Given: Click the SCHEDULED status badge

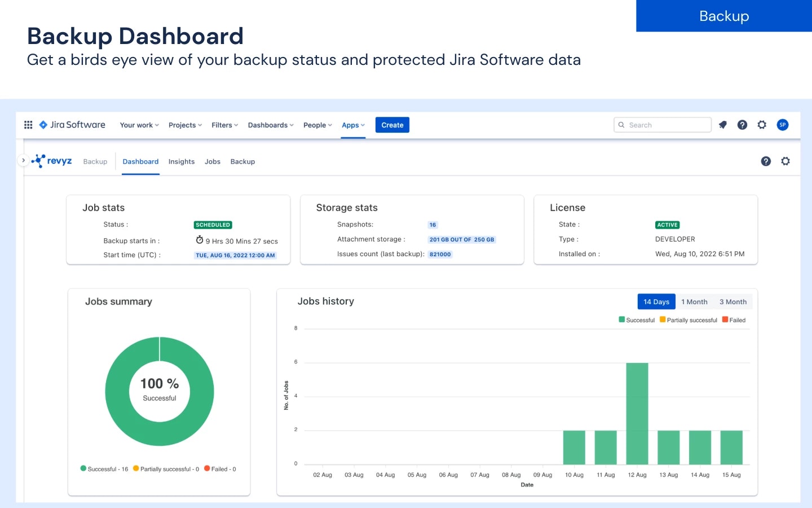Looking at the screenshot, I should 213,225.
